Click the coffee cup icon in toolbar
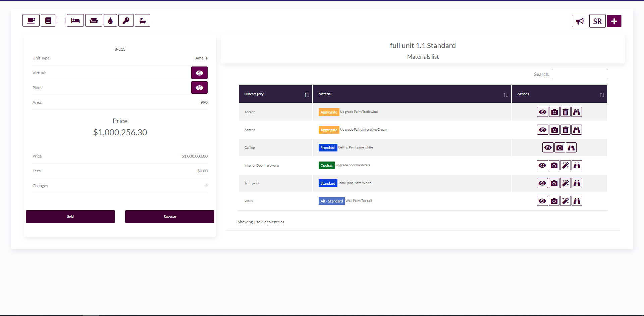The height and width of the screenshot is (316, 644). pyautogui.click(x=31, y=20)
